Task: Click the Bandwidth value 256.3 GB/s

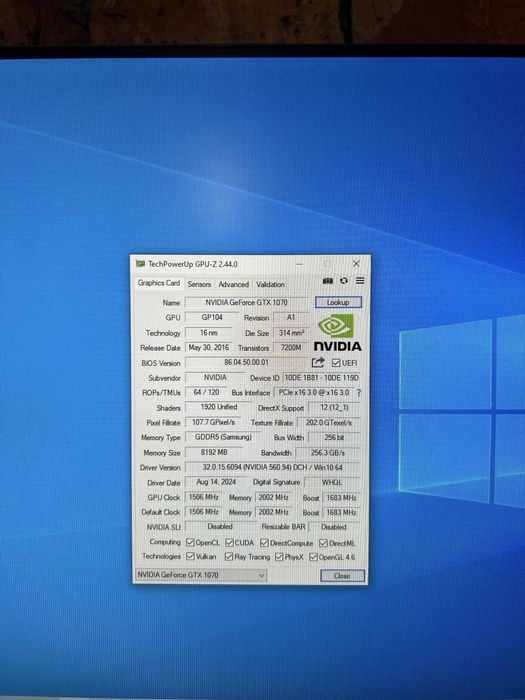Action: (328, 453)
